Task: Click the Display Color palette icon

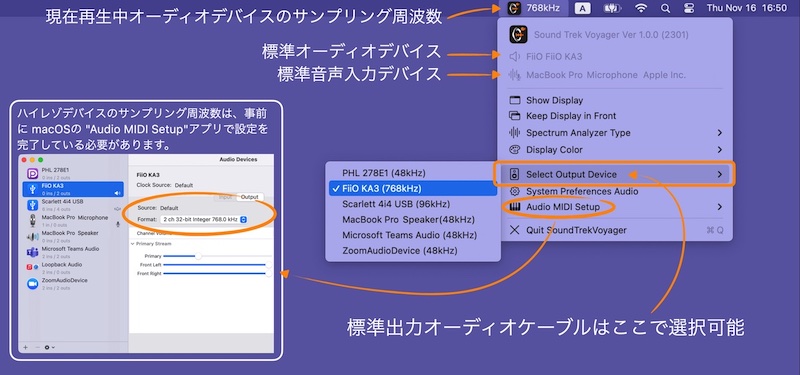Action: pyautogui.click(x=515, y=149)
